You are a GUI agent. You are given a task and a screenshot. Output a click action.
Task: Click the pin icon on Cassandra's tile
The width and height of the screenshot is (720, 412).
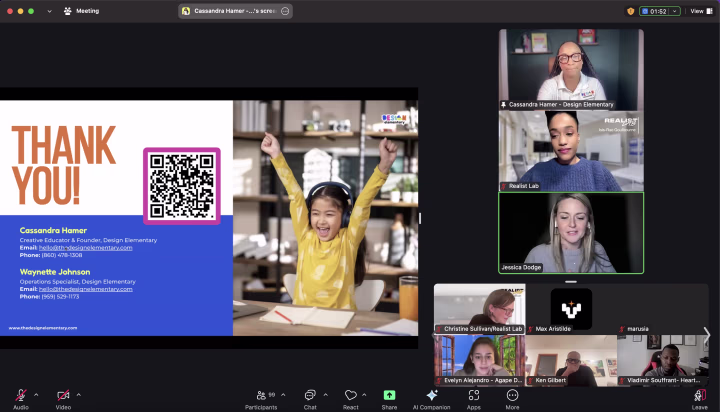pyautogui.click(x=503, y=105)
